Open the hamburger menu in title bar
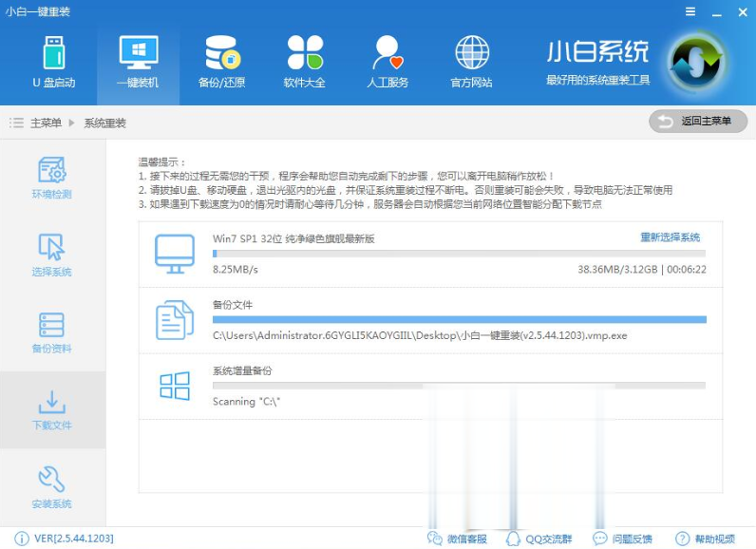 (x=690, y=11)
